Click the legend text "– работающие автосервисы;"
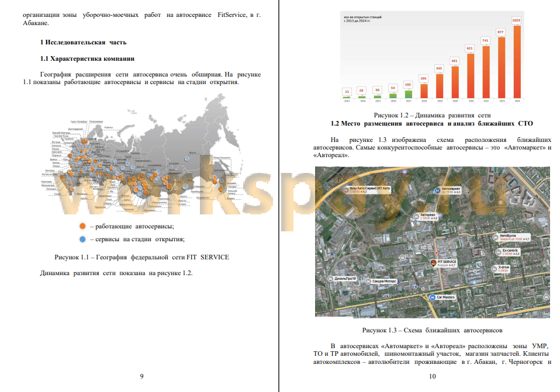The width and height of the screenshot is (560, 392). point(132,226)
